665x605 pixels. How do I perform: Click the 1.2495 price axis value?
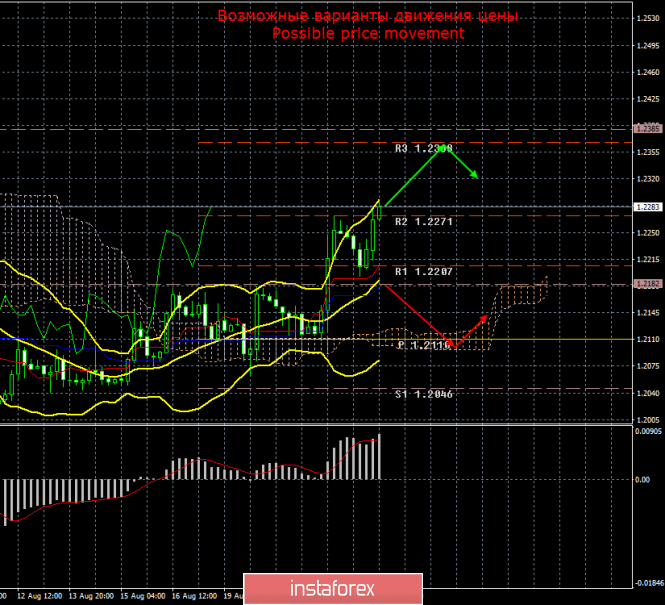pyautogui.click(x=648, y=46)
